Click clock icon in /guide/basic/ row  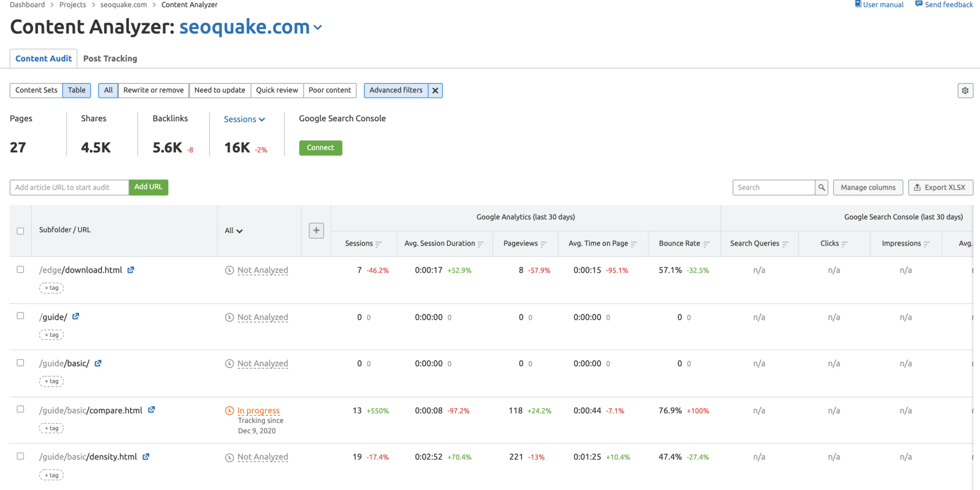coord(229,363)
